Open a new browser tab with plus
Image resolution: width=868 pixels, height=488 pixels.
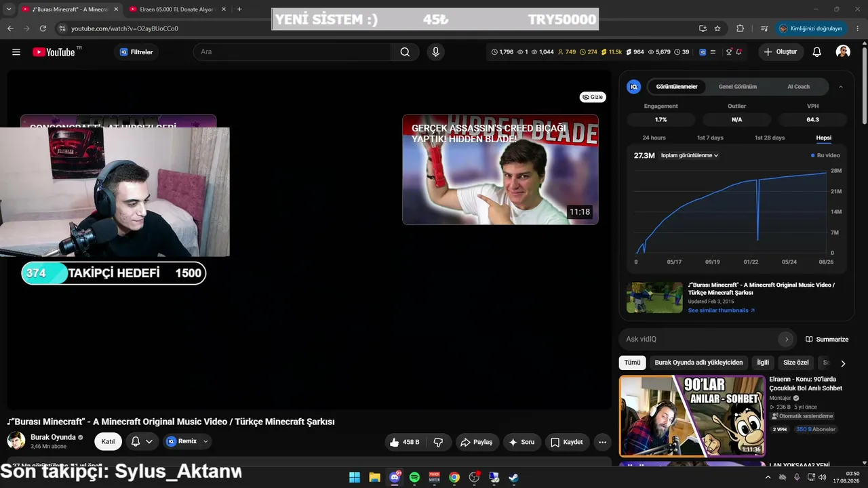pos(239,9)
